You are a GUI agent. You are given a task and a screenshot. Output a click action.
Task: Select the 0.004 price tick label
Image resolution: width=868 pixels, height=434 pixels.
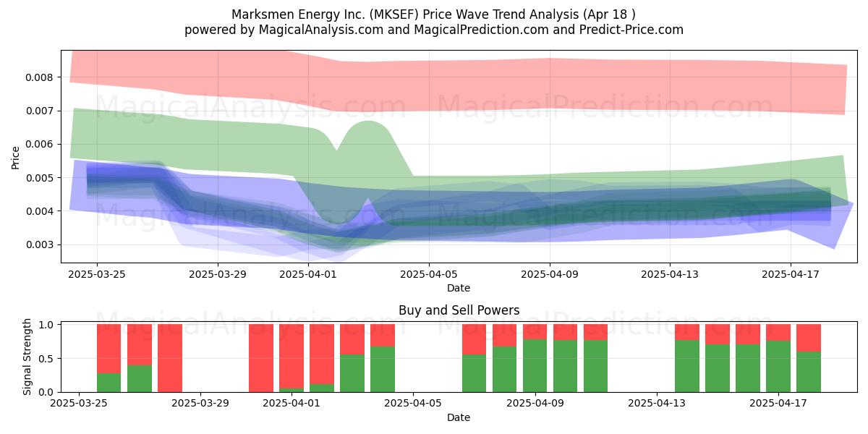coord(41,211)
